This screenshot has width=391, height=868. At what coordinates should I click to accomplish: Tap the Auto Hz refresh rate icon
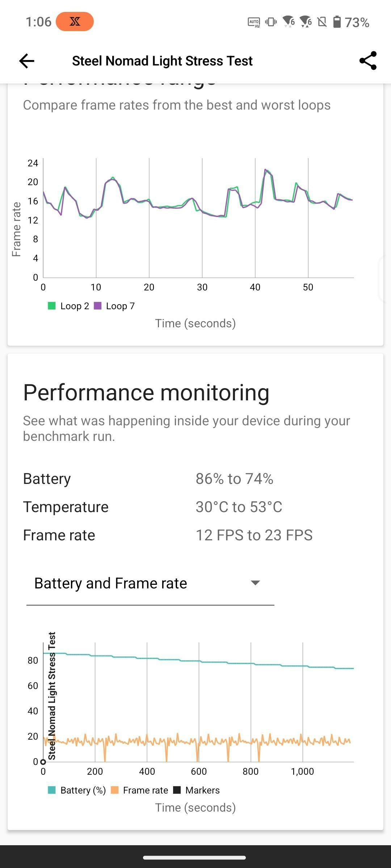click(x=254, y=22)
